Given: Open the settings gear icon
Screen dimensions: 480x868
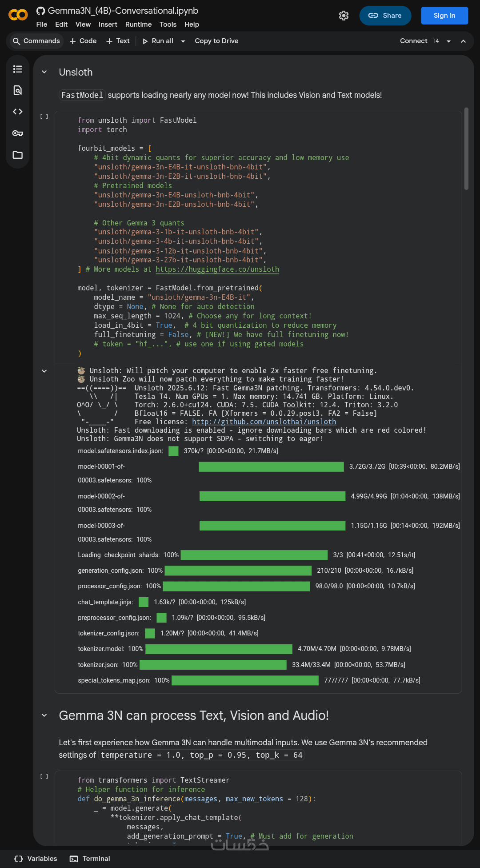Looking at the screenshot, I should [x=344, y=16].
